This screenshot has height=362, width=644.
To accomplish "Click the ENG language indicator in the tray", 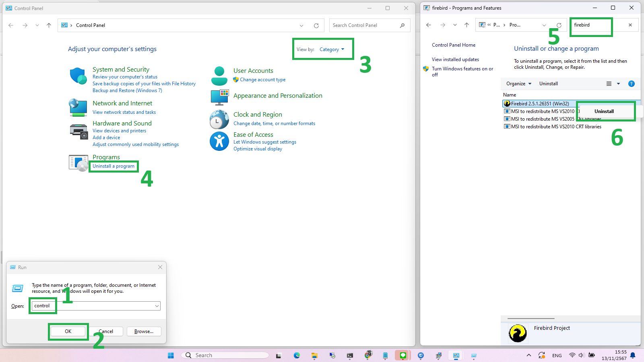I will click(x=557, y=356).
